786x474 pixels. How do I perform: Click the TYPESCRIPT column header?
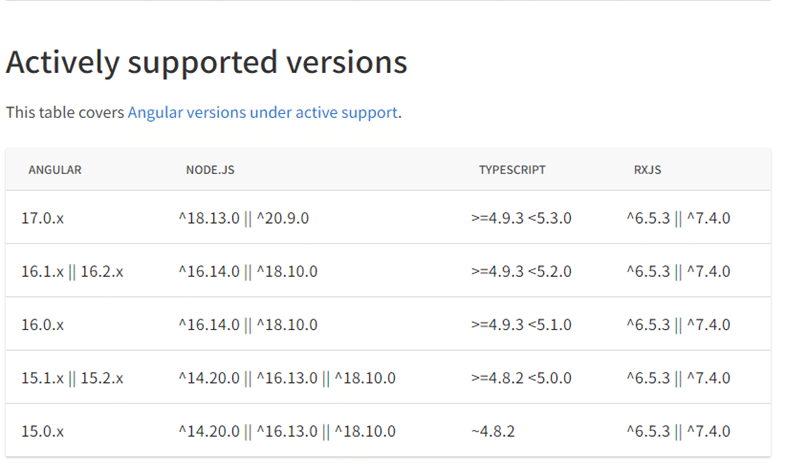[x=512, y=170]
